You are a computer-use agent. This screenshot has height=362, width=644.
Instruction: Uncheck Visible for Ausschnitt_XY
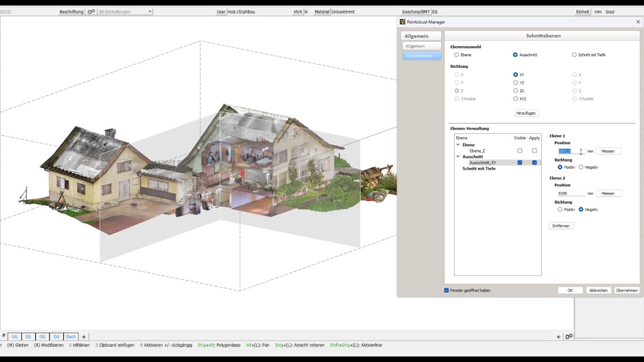point(520,163)
